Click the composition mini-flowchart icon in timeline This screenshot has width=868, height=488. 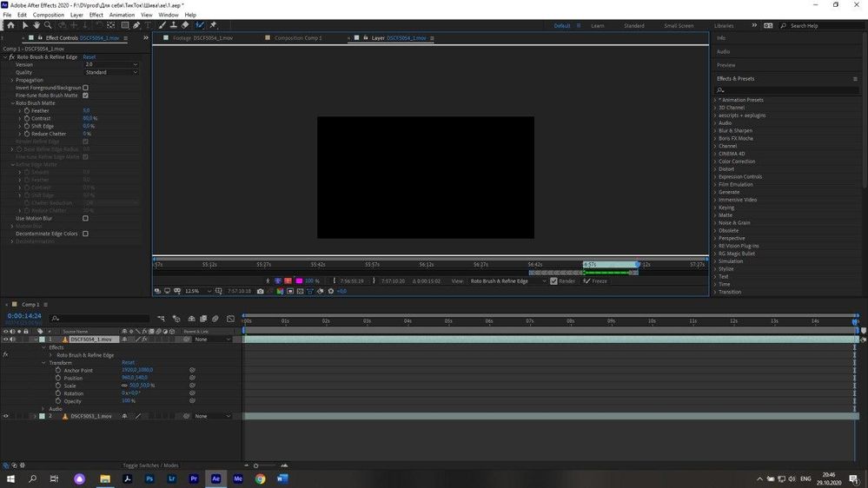pos(161,319)
